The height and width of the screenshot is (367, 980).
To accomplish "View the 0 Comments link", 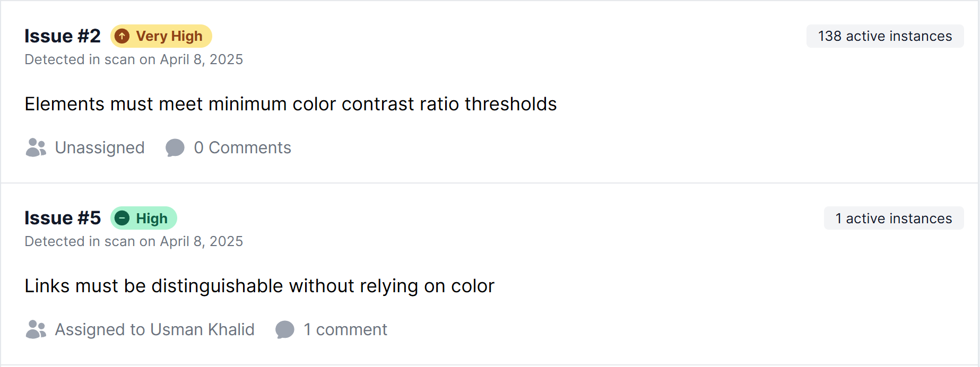I will (242, 147).
